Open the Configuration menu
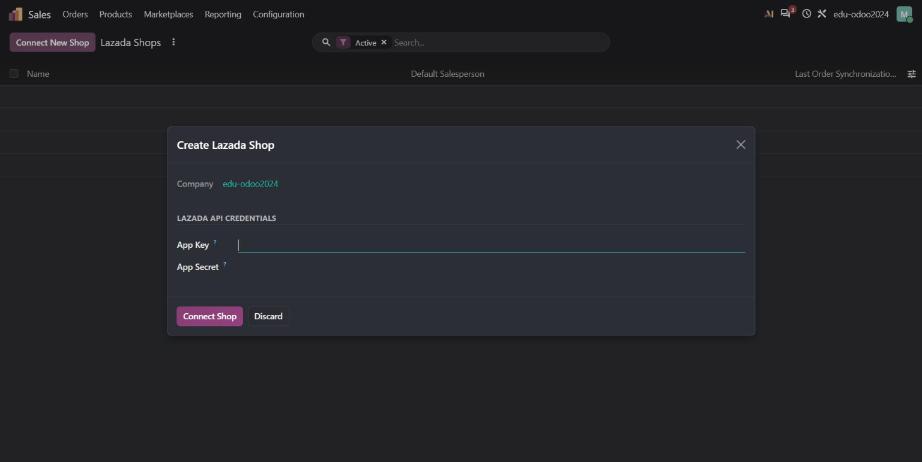 click(278, 14)
